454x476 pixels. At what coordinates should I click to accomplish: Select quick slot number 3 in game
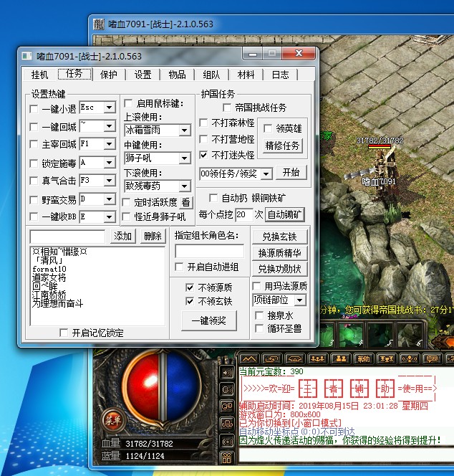point(327,335)
